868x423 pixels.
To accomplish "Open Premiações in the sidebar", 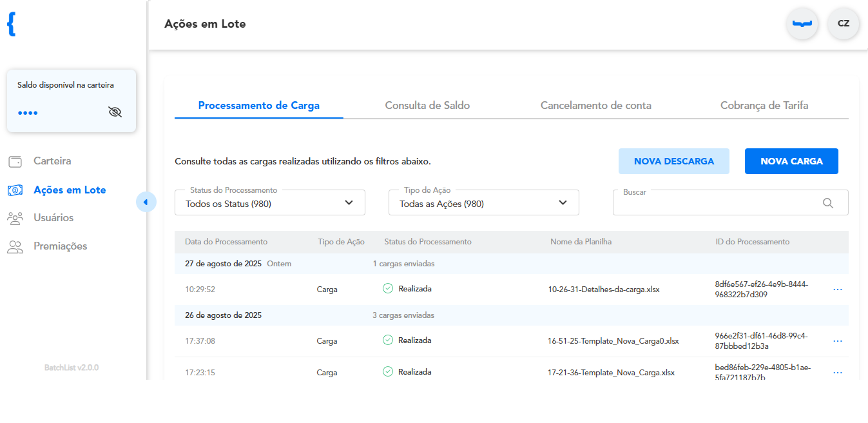I will click(x=60, y=246).
